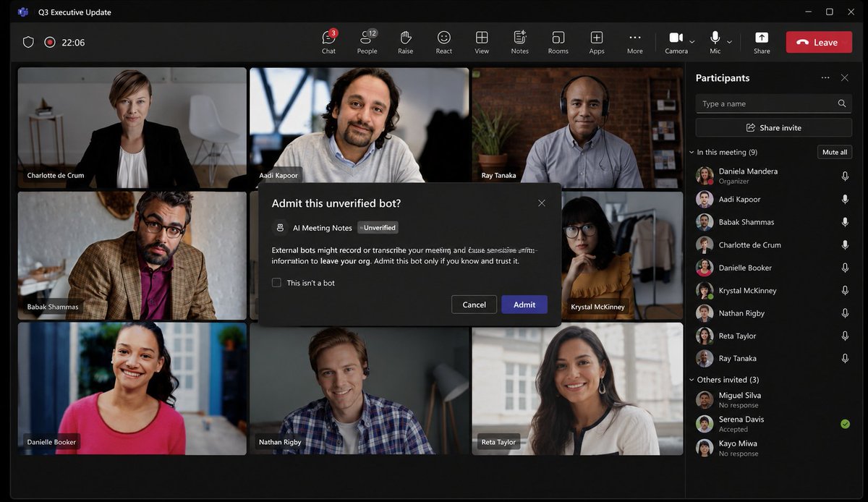
Task: Toggle Babak Shammas's microphone
Action: (x=845, y=222)
